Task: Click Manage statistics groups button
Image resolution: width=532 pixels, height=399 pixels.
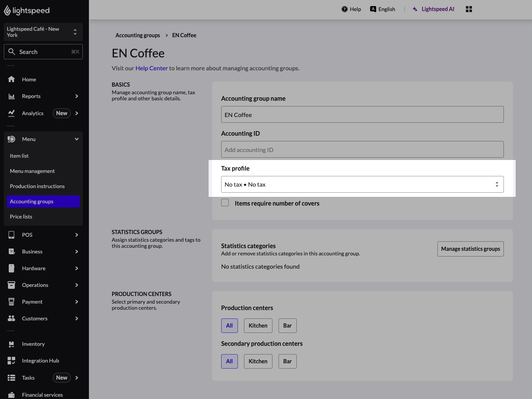Action: point(470,249)
